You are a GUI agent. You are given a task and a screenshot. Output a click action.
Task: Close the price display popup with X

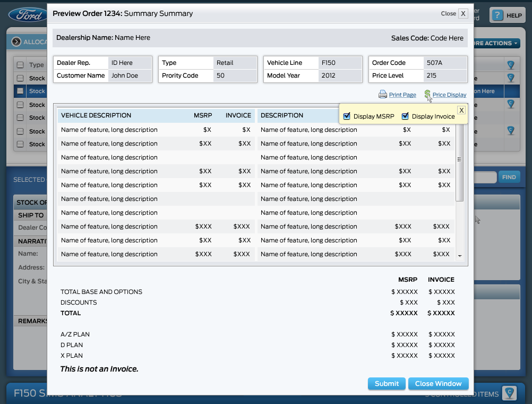[x=461, y=110]
